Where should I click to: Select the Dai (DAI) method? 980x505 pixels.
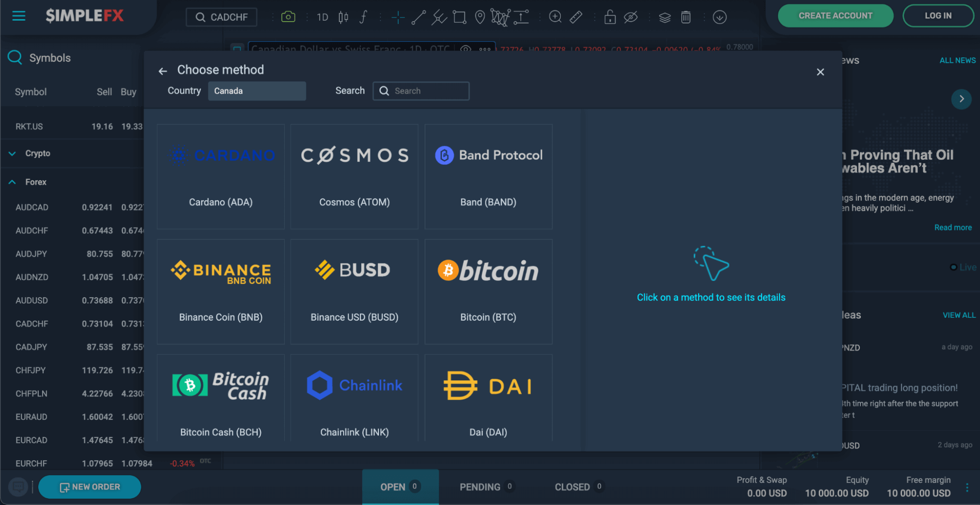tap(488, 398)
